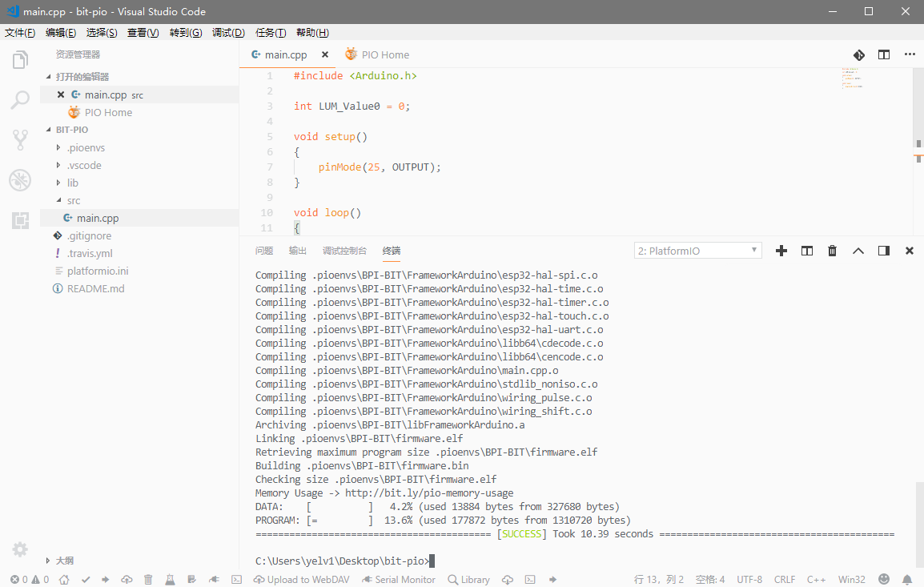924x587 pixels.
Task: Open the Search view in activity bar
Action: 20,100
